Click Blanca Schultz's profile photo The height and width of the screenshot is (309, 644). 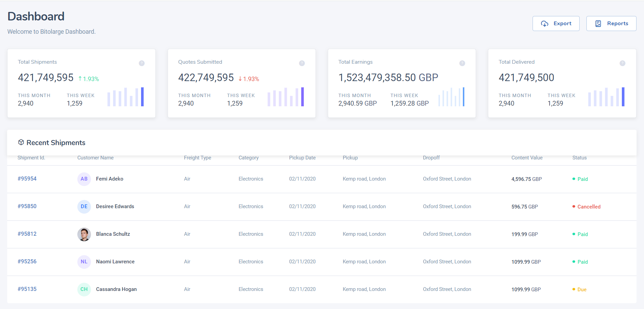pos(84,234)
